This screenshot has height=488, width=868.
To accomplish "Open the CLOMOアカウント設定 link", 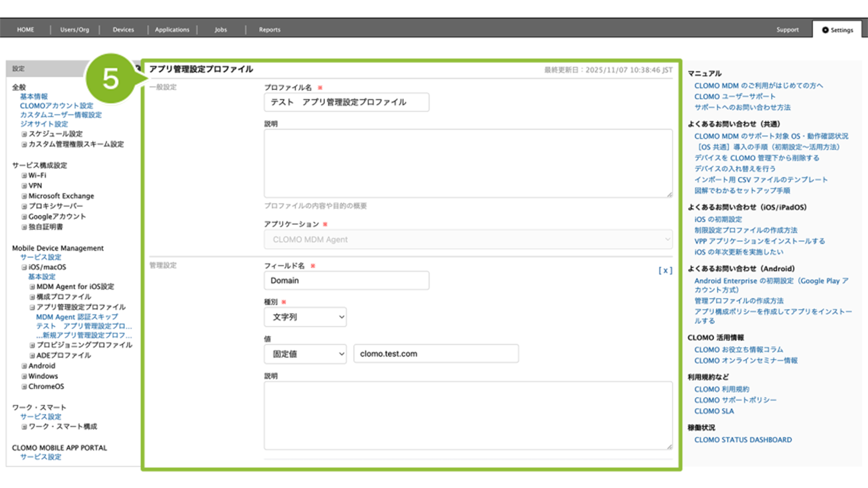I will click(x=56, y=106).
